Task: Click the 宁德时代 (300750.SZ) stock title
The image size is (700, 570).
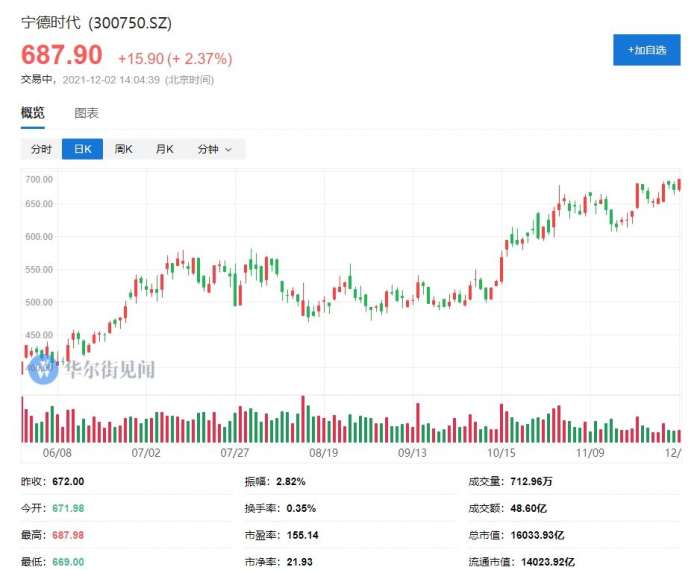Action: click(96, 22)
